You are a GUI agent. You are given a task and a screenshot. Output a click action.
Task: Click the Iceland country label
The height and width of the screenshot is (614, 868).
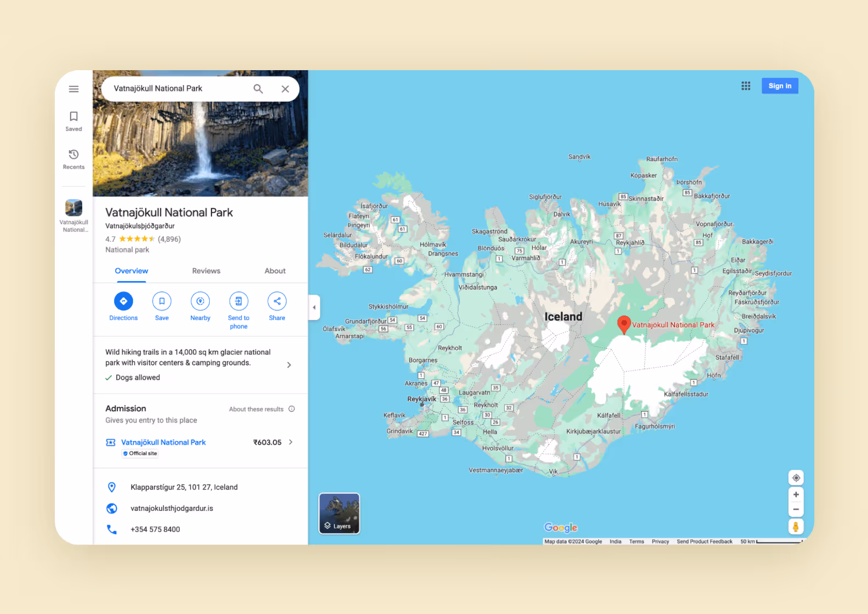coord(563,317)
